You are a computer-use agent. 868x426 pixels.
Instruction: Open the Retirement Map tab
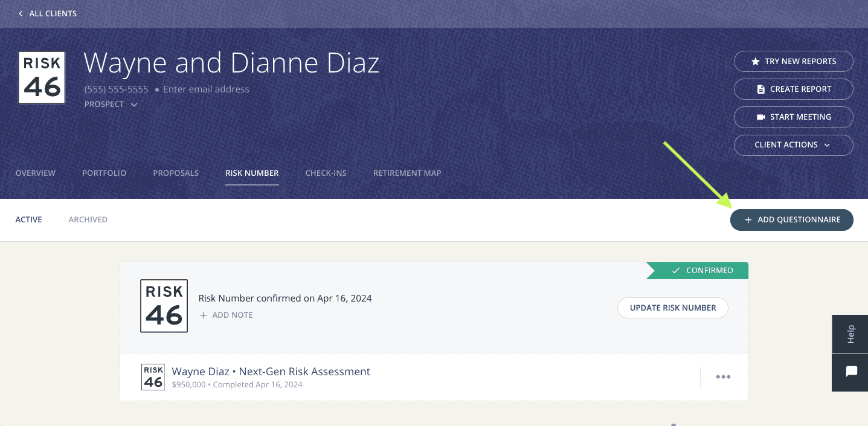[407, 173]
